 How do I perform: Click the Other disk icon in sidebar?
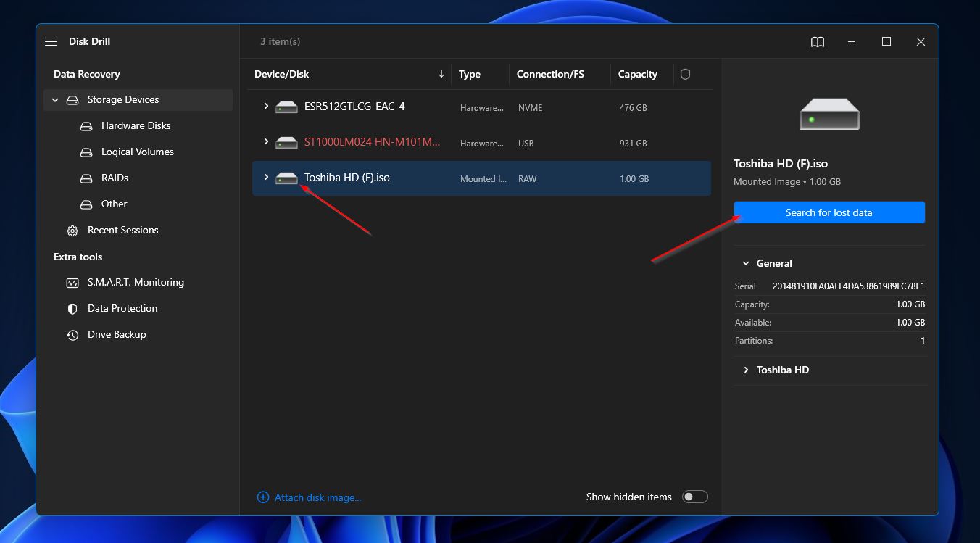click(x=86, y=204)
